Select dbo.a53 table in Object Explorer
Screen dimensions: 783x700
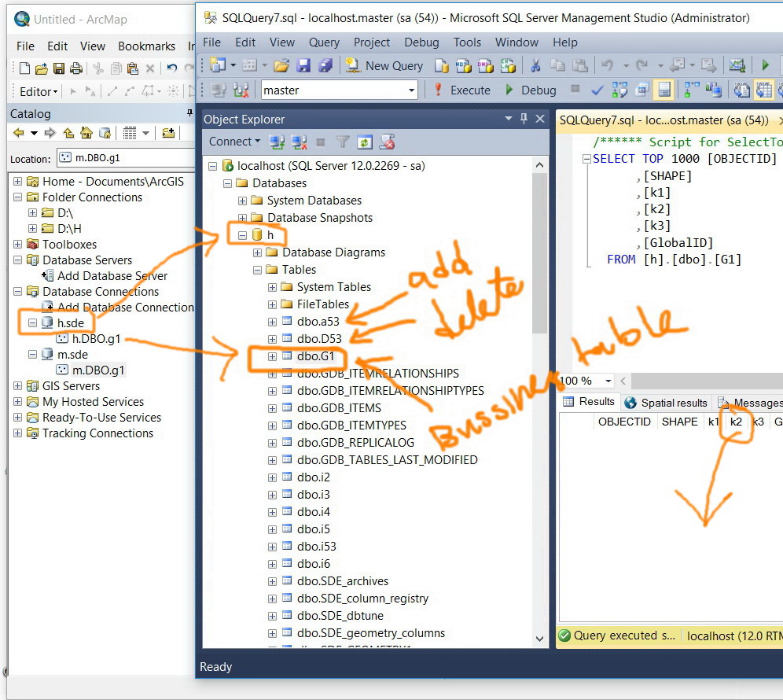click(318, 321)
